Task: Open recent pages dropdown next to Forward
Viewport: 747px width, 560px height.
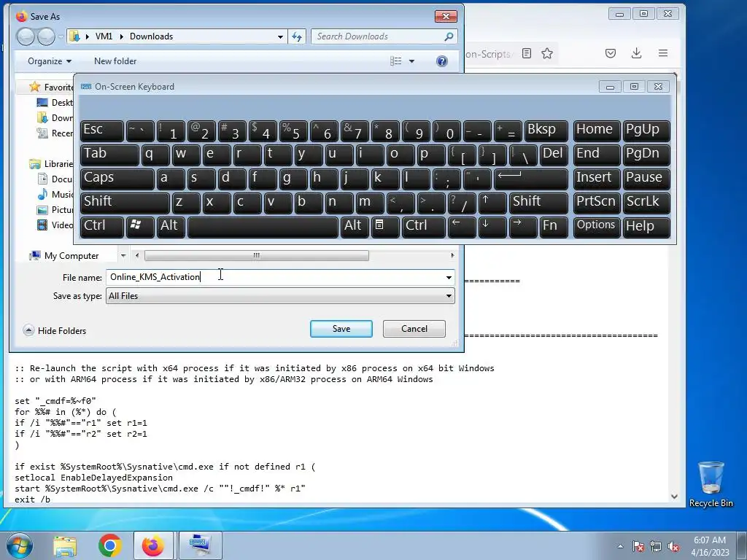Action: 61,36
